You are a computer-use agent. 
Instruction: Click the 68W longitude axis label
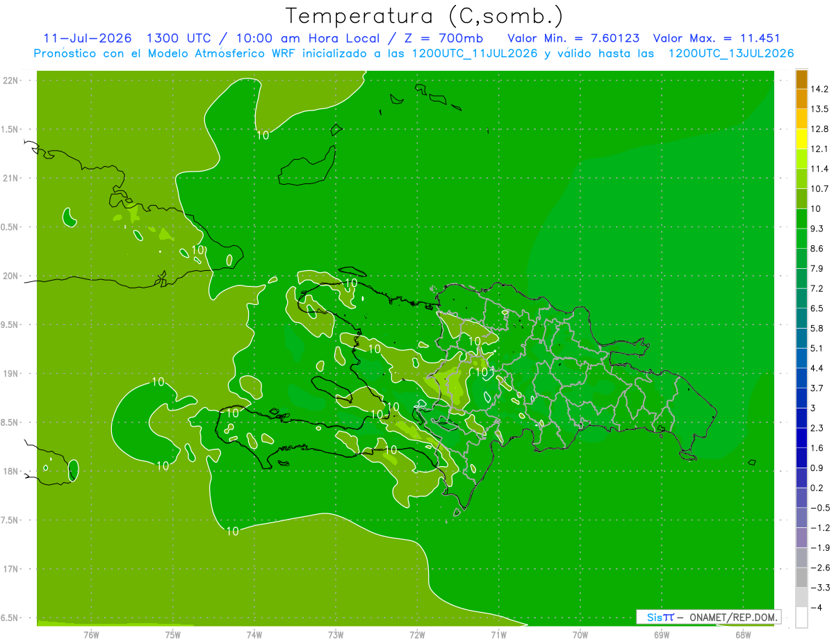(743, 634)
